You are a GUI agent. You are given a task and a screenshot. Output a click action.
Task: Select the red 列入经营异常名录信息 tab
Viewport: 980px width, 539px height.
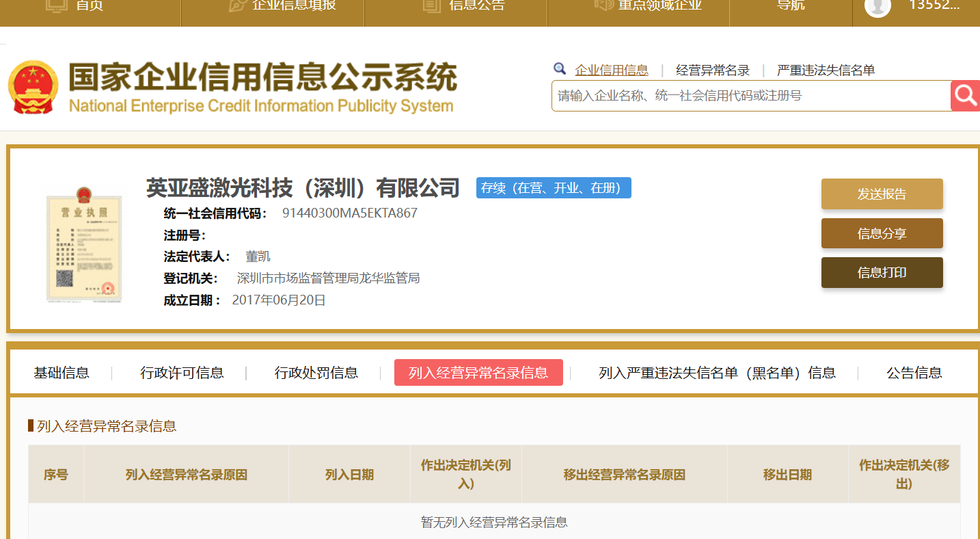pos(478,373)
